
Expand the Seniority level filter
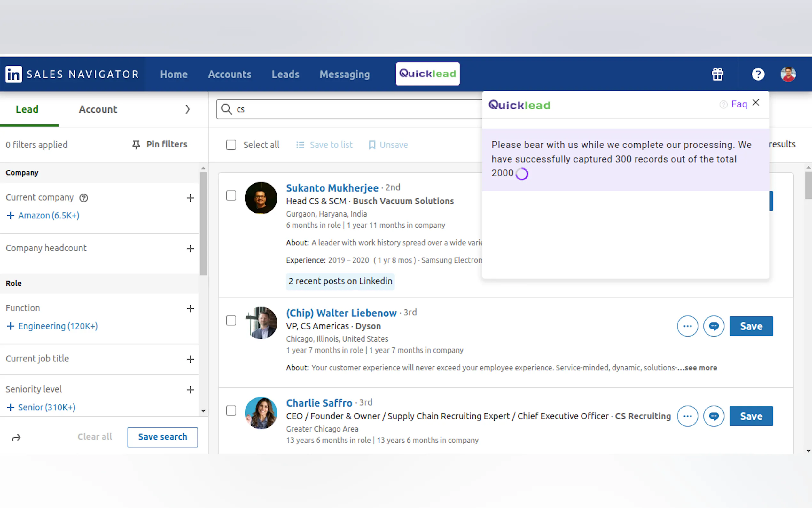tap(190, 390)
